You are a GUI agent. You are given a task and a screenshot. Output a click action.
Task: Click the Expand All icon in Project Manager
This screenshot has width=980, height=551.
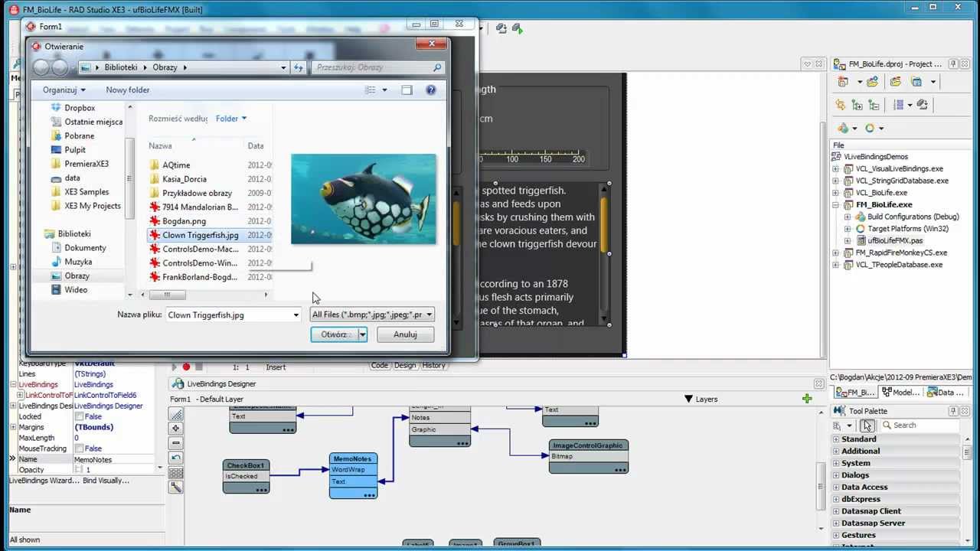pyautogui.click(x=857, y=105)
